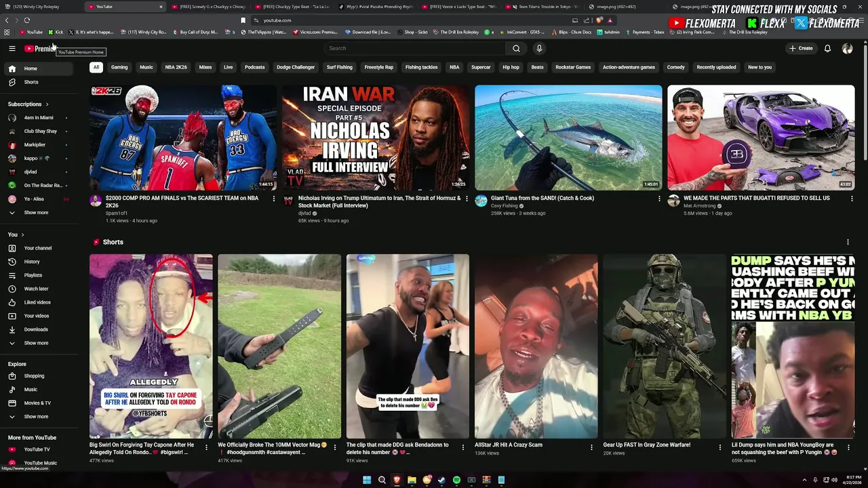Open the Home sidebar link
Viewport: 868px width, 488px height.
pyautogui.click(x=39, y=68)
